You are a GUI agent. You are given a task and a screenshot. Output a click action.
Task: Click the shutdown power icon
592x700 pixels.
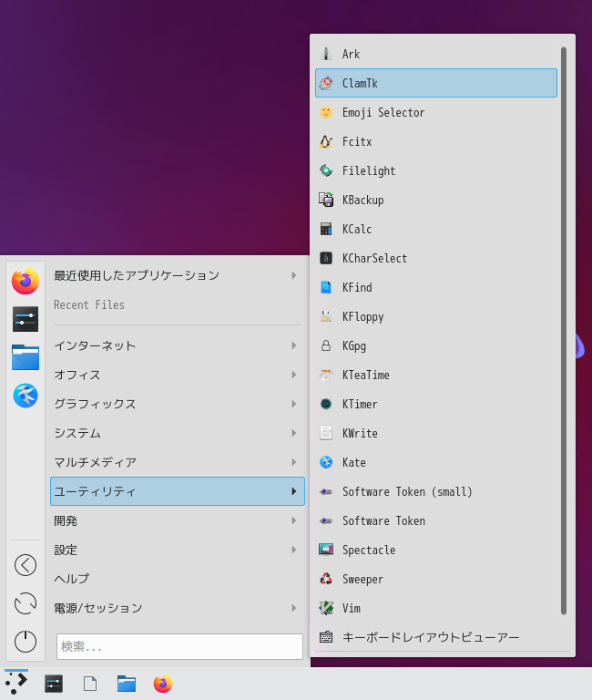(x=26, y=642)
